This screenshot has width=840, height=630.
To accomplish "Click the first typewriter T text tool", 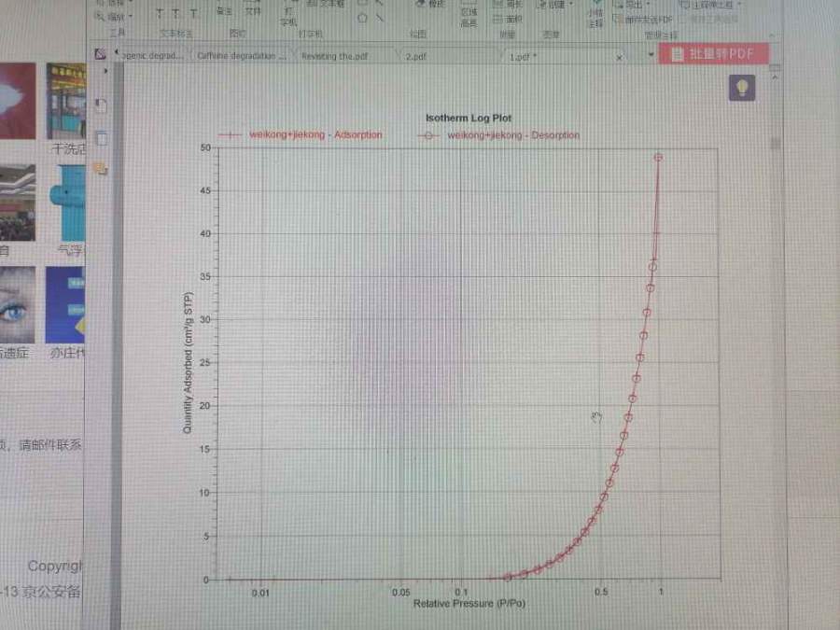I will [x=159, y=14].
